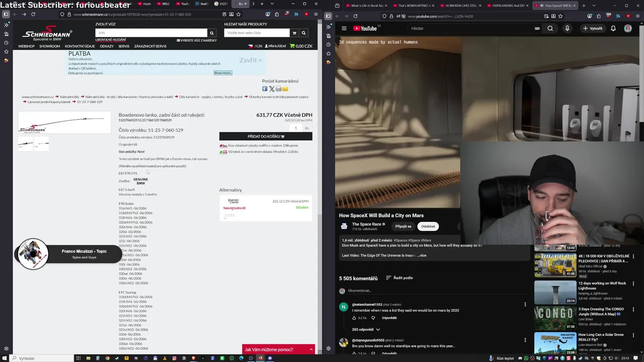Open ODKAZY menu item
Viewport: 644px width, 362px height.
point(107,46)
